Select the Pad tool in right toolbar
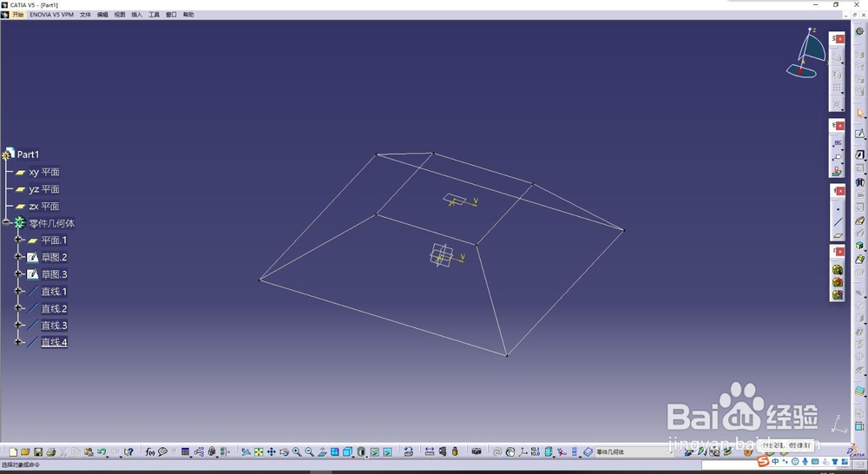 click(x=859, y=155)
